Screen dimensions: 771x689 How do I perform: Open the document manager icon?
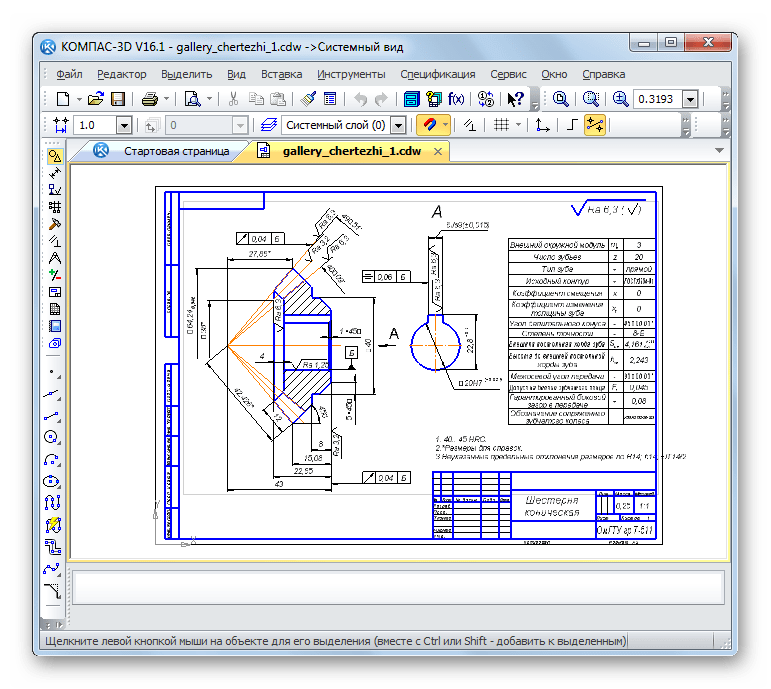(x=411, y=99)
